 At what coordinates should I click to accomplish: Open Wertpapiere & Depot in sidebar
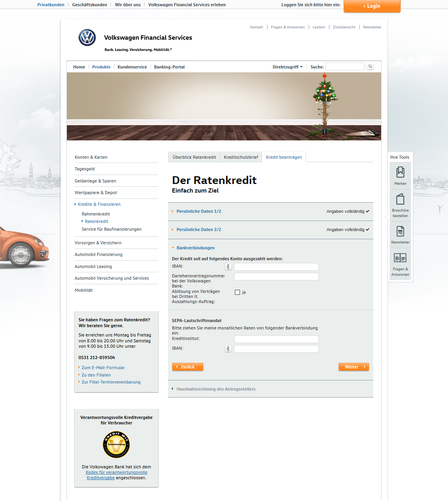click(x=96, y=193)
